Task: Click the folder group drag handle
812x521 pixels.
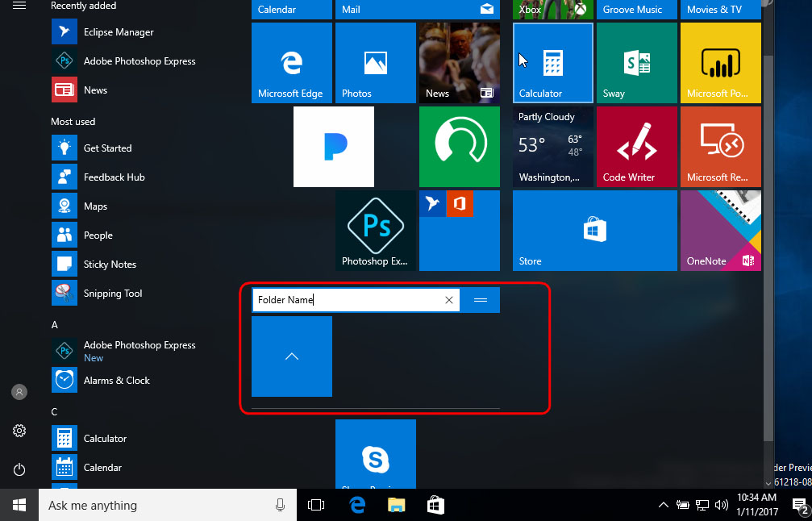Action: 481,300
